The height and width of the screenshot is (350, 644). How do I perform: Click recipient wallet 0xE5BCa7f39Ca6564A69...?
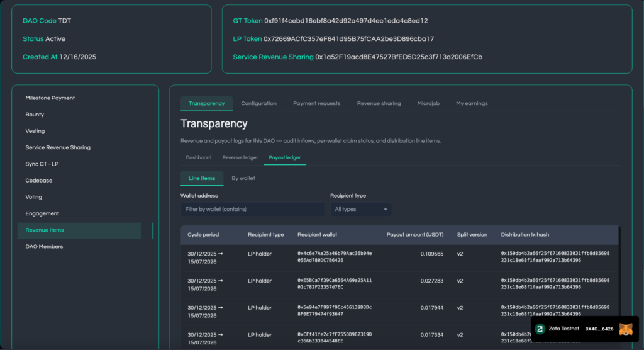(x=335, y=284)
